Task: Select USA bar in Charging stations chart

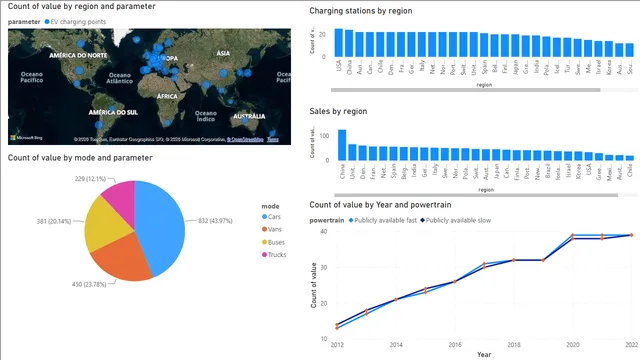Action: click(x=339, y=42)
